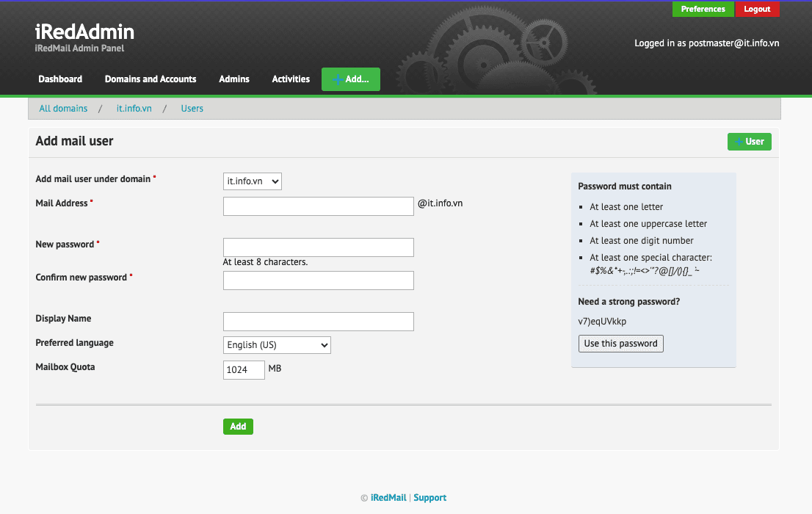Go to Domains and Accounts menu

pyautogui.click(x=151, y=79)
